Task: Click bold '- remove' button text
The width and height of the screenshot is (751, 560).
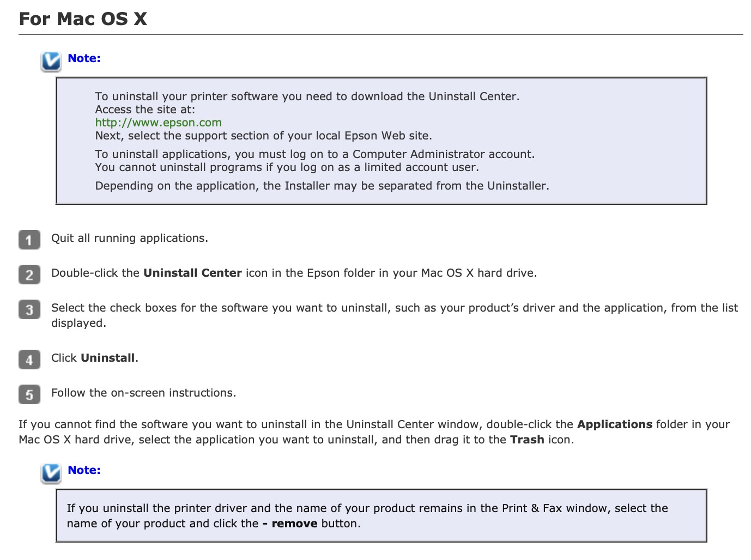Action: pos(290,524)
